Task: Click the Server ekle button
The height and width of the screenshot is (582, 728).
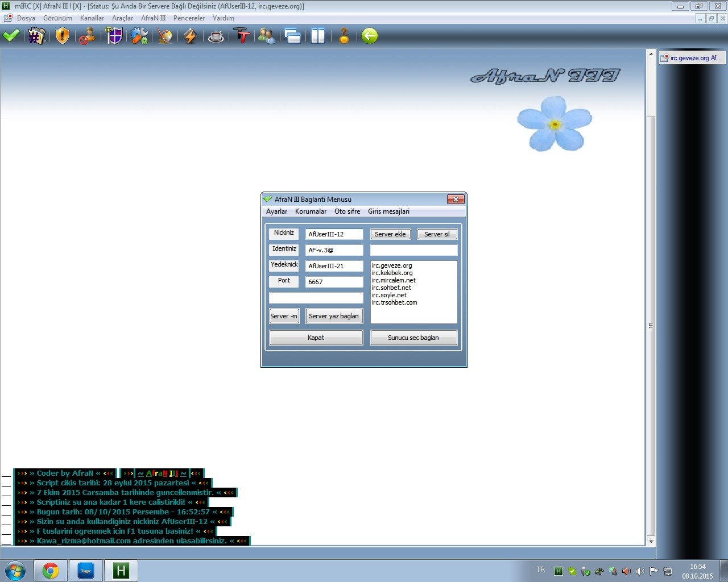Action: click(x=390, y=234)
